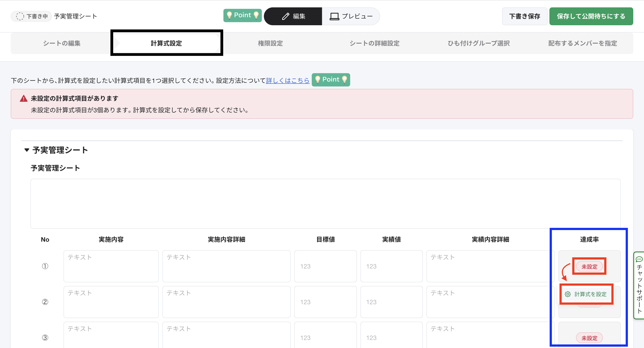644x348 pixels.
Task: Click the Point badge beside the edit button
Action: click(x=242, y=15)
